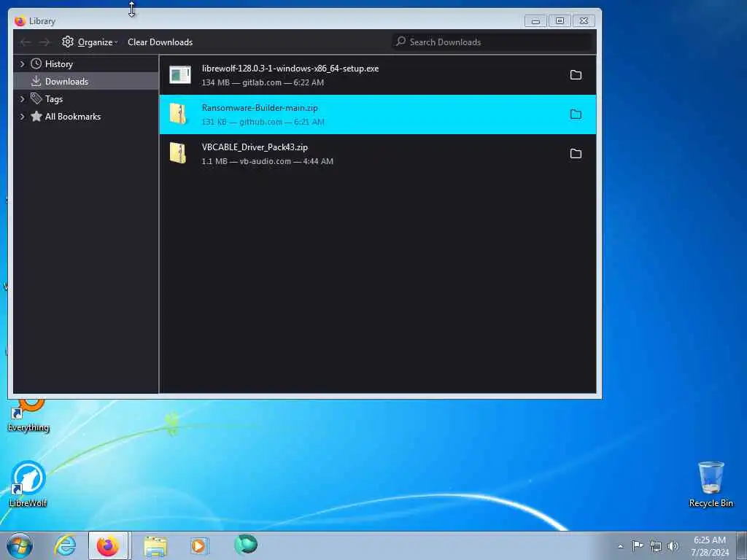The width and height of the screenshot is (747, 560).
Task: Open the Everything desktop shortcut
Action: [x=28, y=416]
